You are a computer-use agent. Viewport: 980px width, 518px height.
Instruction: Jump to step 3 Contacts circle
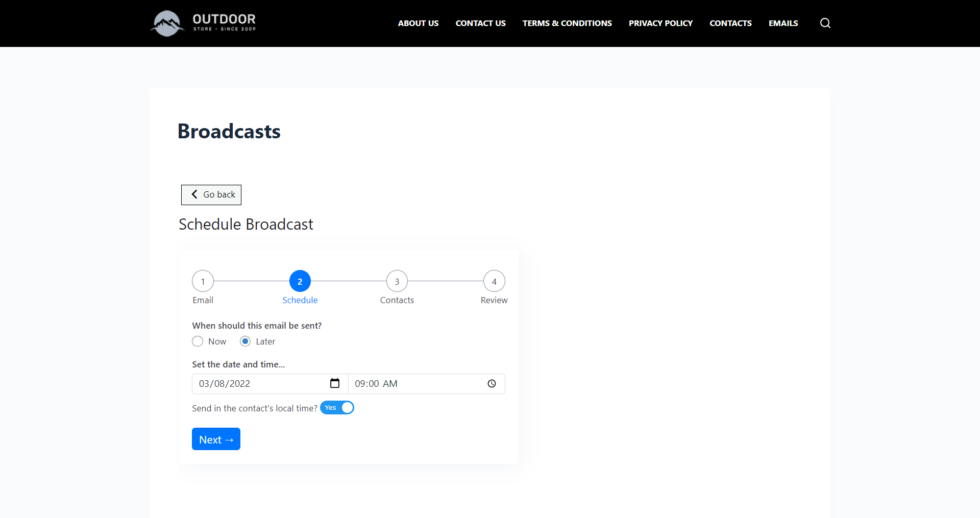point(397,281)
